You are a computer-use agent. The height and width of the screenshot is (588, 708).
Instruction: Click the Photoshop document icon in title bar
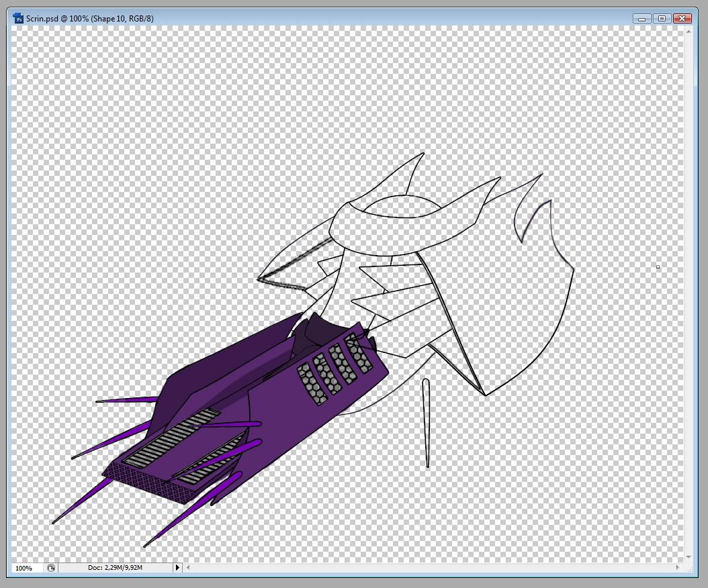18,19
